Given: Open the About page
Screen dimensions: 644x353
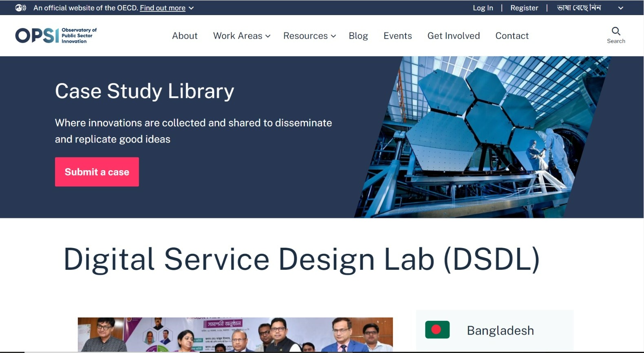Looking at the screenshot, I should 185,36.
